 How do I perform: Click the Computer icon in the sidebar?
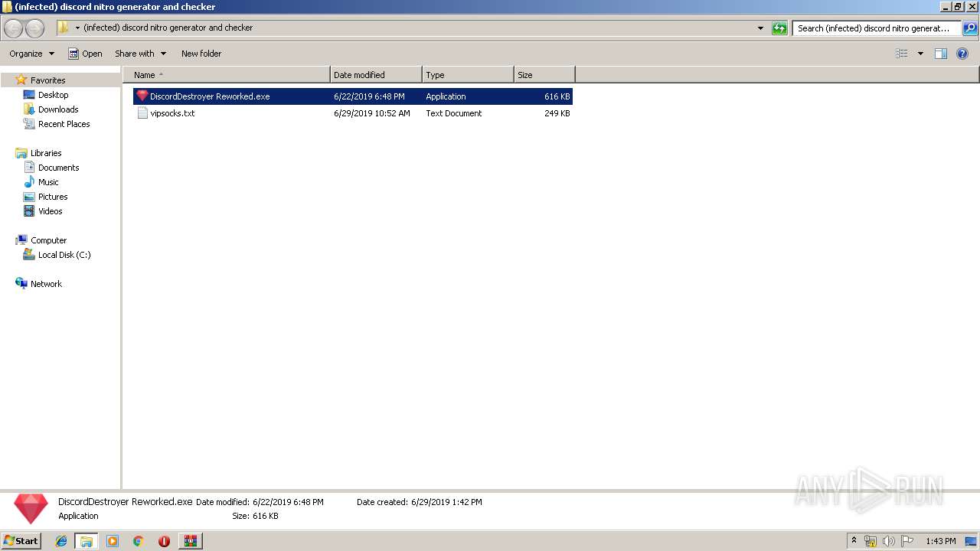click(21, 240)
